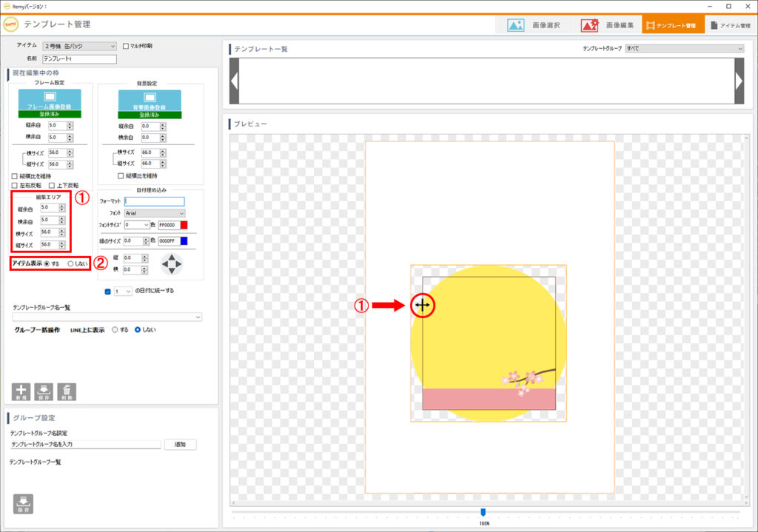The image size is (758, 532).
Task: Open the テンプレートグループ すべて dropdown
Action: pos(684,48)
